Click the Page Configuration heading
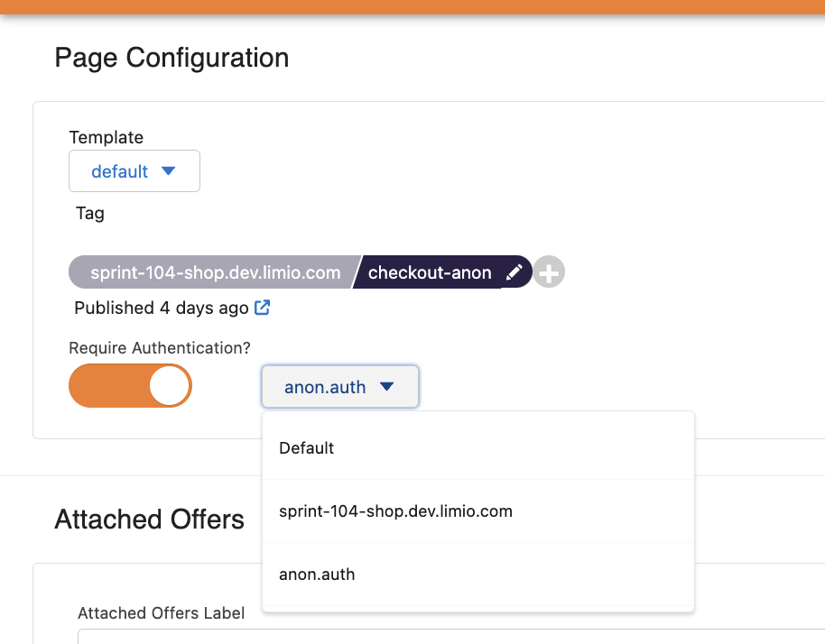The image size is (825, 644). [171, 58]
